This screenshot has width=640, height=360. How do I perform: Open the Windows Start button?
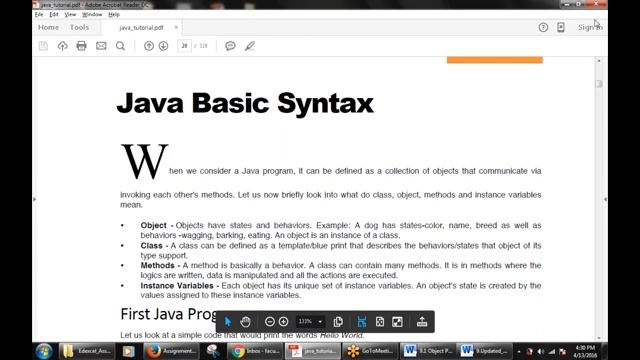point(44,351)
